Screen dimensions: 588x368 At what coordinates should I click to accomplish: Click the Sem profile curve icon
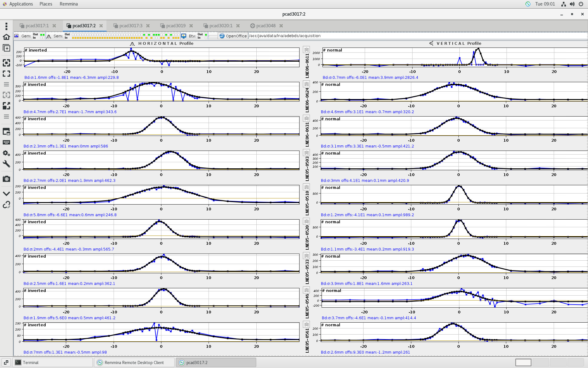[49, 36]
